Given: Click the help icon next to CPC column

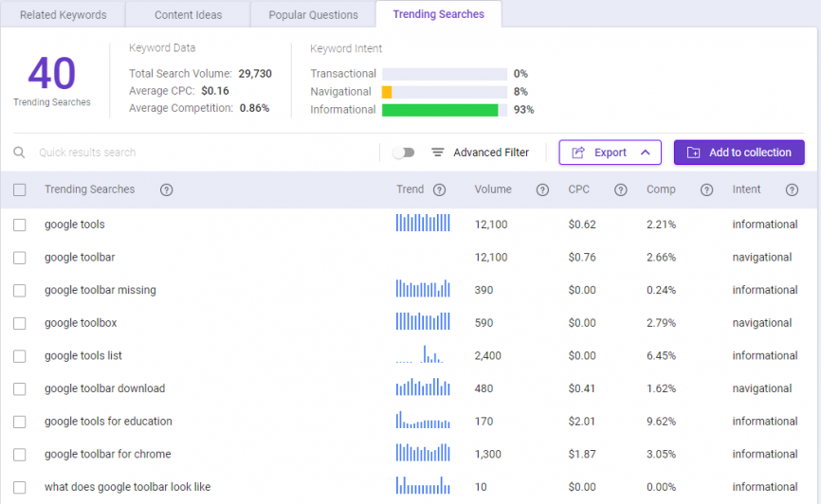Looking at the screenshot, I should click(620, 190).
